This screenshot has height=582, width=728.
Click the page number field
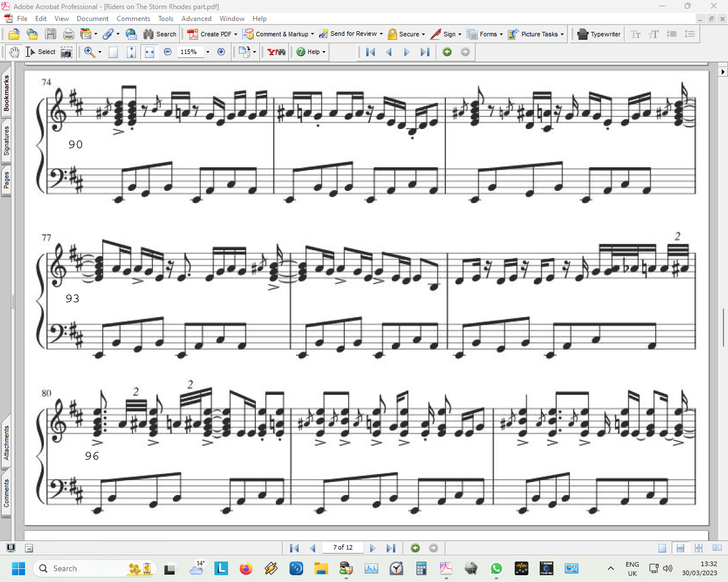click(343, 547)
